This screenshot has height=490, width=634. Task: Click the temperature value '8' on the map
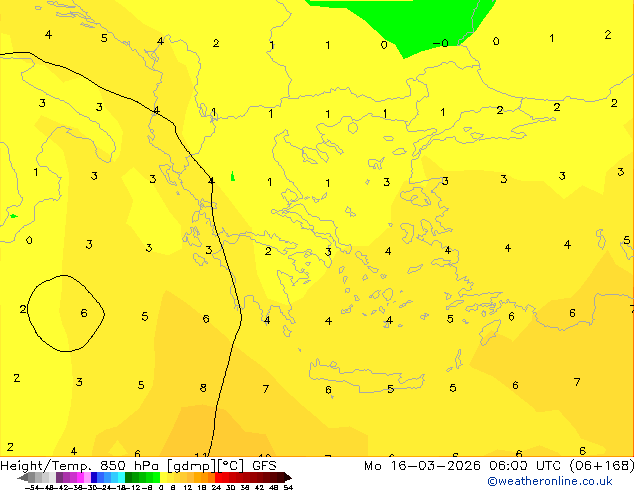203,388
